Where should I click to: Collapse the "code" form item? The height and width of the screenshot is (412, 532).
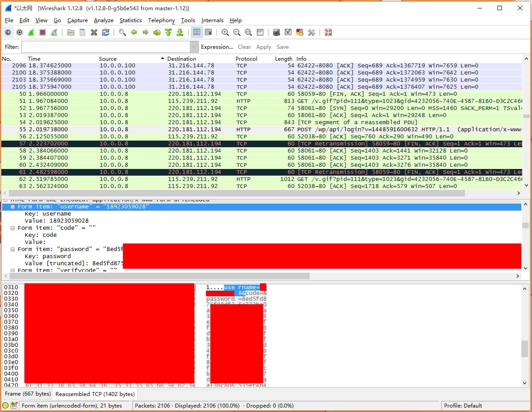12,228
